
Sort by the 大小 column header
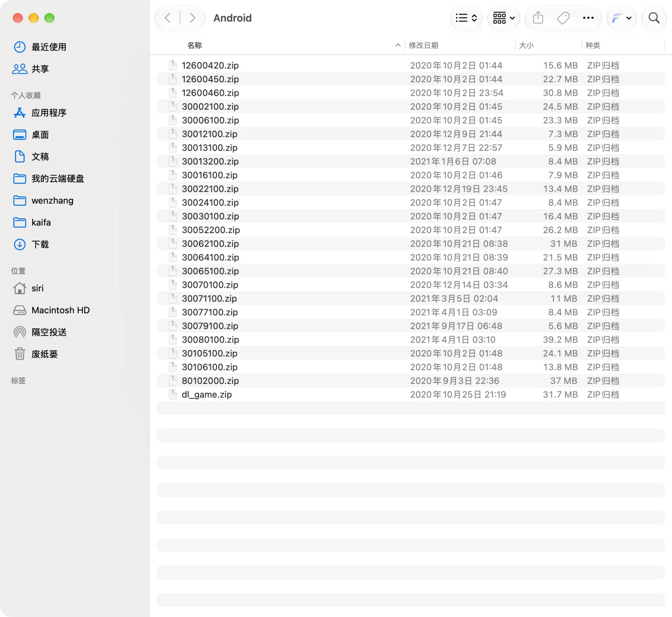pyautogui.click(x=526, y=45)
